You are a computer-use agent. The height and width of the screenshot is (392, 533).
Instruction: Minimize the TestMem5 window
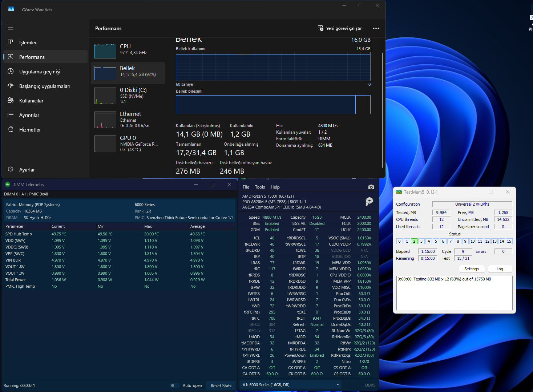point(475,192)
